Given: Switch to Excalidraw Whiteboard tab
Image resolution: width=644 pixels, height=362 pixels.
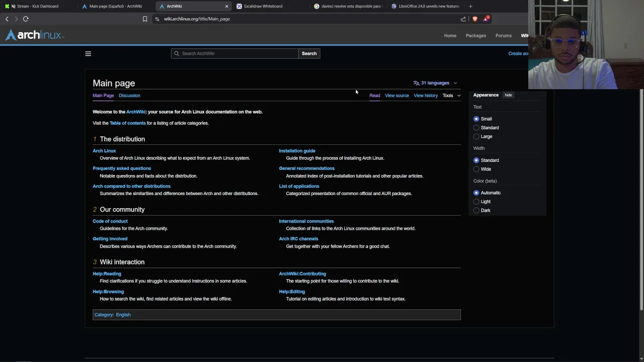Looking at the screenshot, I should [263, 6].
